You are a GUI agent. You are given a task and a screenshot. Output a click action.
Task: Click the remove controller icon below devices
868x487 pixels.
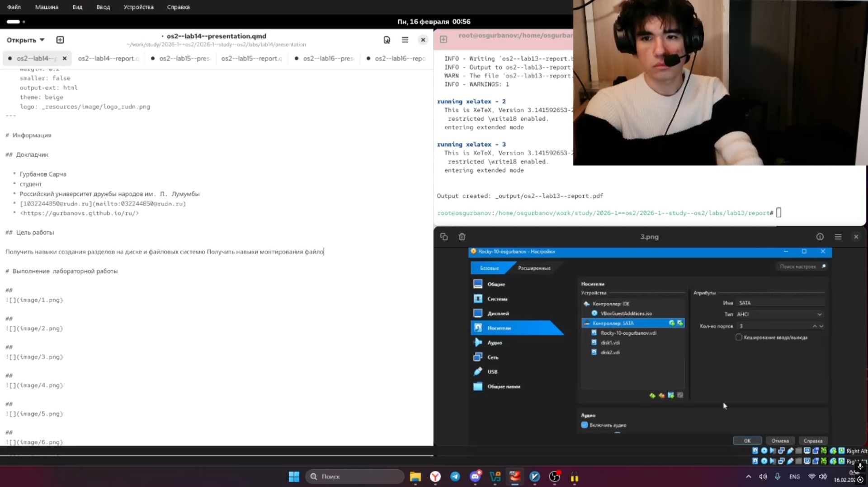(x=662, y=395)
